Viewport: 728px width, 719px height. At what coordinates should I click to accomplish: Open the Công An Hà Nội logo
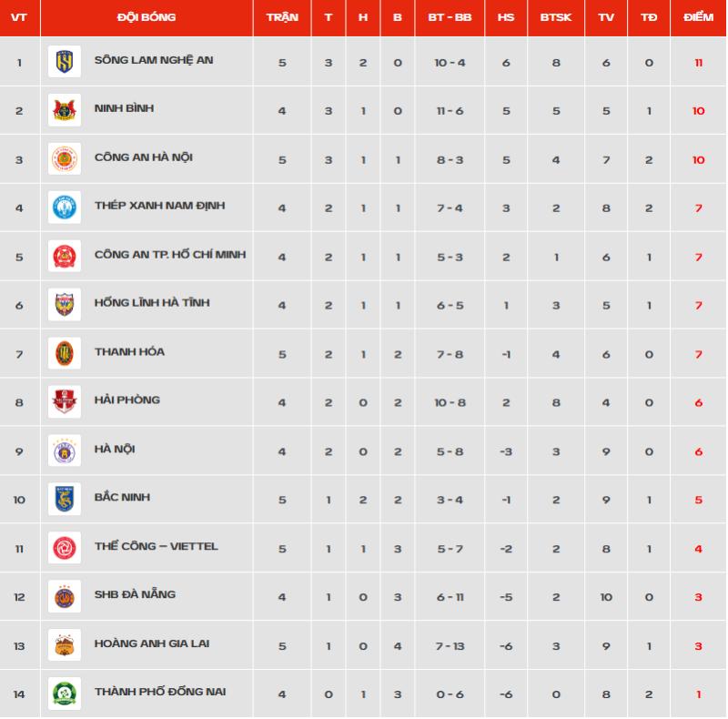tap(65, 159)
